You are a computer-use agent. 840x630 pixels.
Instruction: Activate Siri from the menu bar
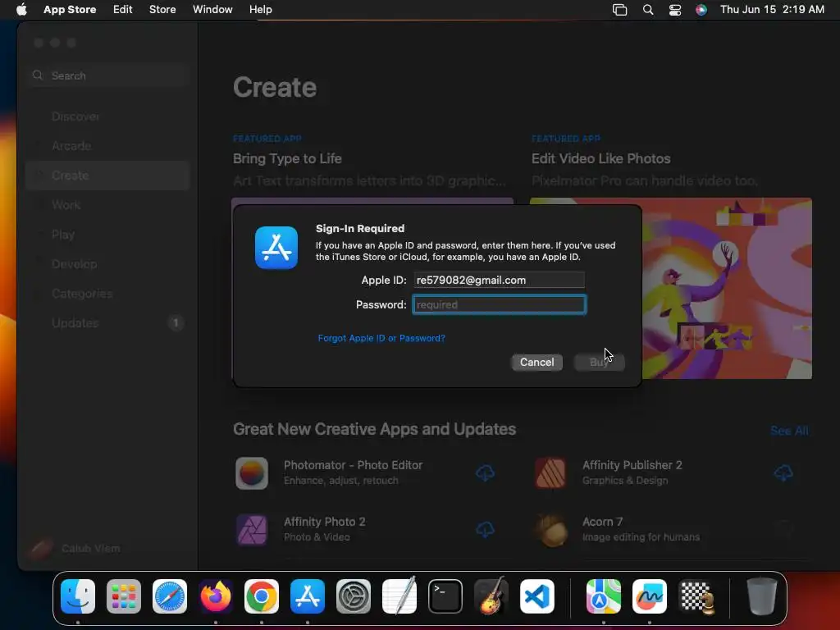[x=701, y=10]
